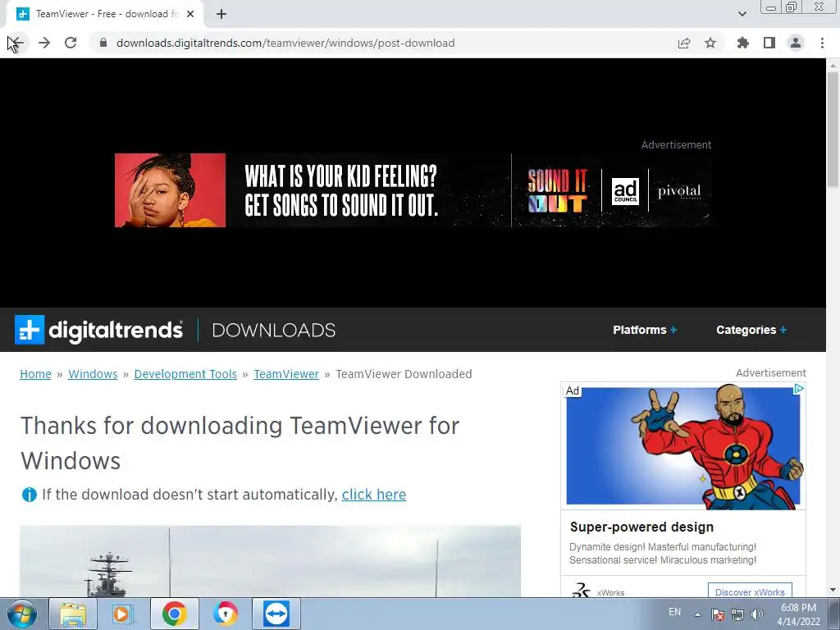Open the clock showing 6:08 PM
The height and width of the screenshot is (630, 840).
click(x=798, y=614)
